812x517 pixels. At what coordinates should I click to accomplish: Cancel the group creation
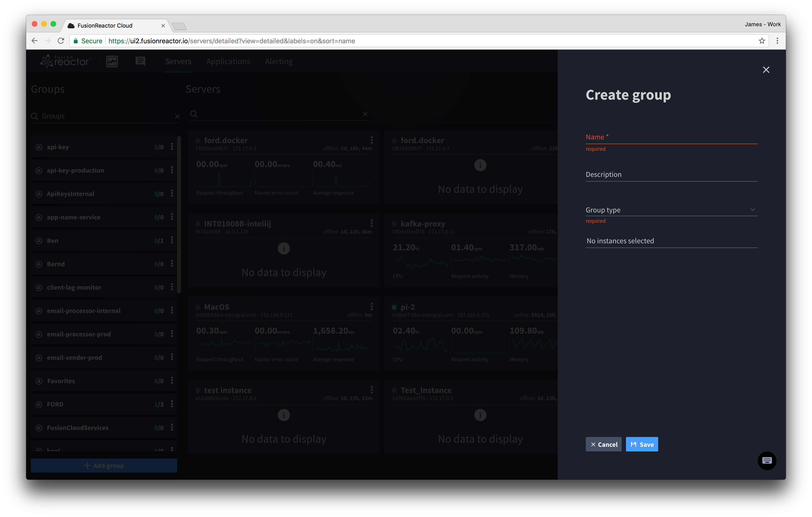[x=603, y=444]
